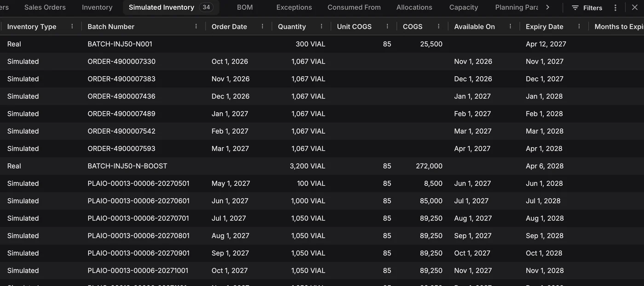This screenshot has width=644, height=286.
Task: Select ORDER-4900007383 batch cell
Action: [x=121, y=79]
